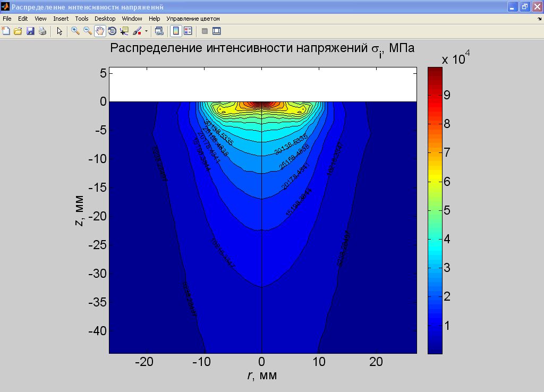
Task: Select the Data Cursor tool
Action: tap(124, 31)
